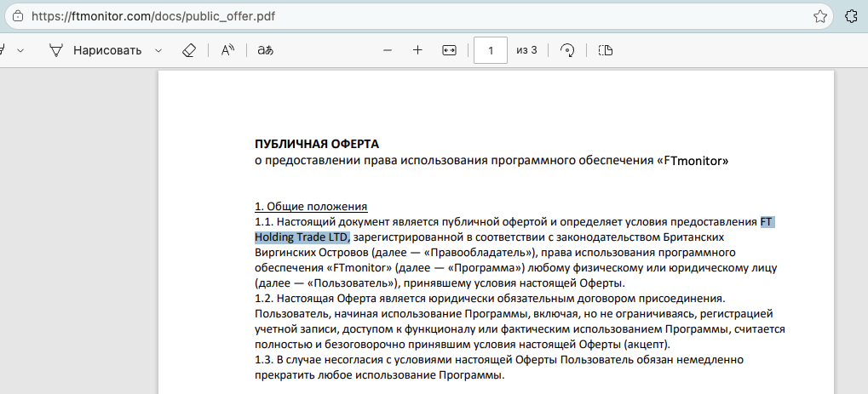The width and height of the screenshot is (868, 394).
Task: Click the heading ПУБЛИЧНАЯ ОФЕРТА
Action: click(317, 144)
